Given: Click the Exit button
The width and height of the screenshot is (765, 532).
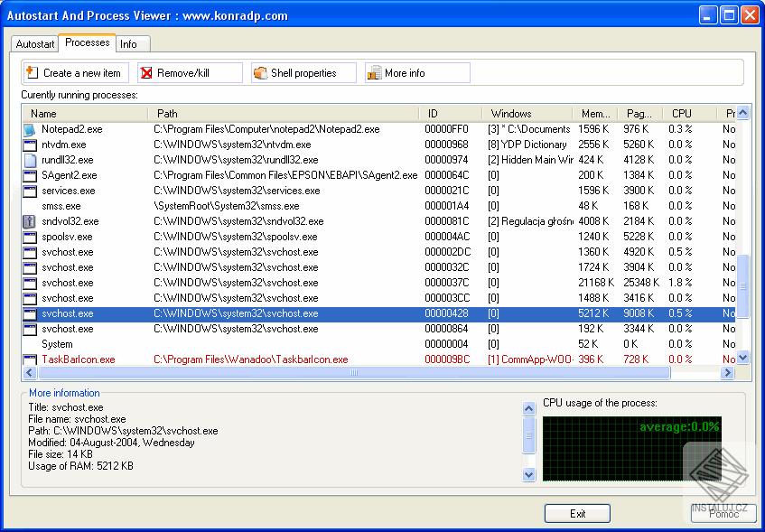Looking at the screenshot, I should click(577, 513).
